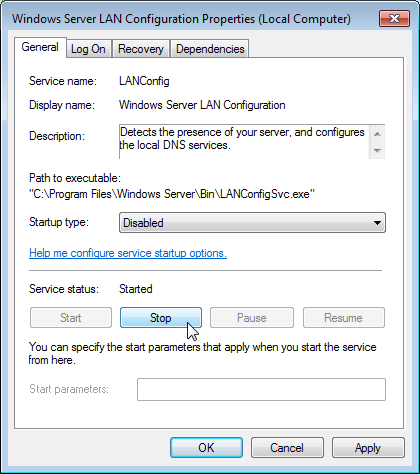Click the greyed-out Start button
The width and height of the screenshot is (420, 474).
point(71,318)
